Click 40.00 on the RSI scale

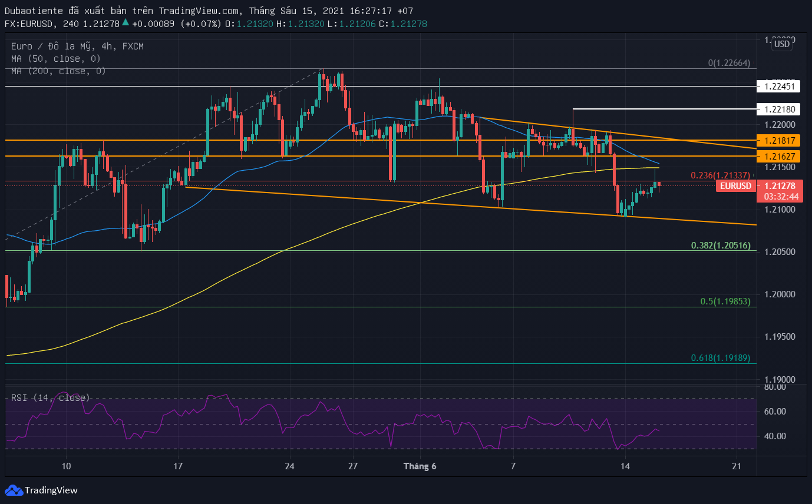[x=774, y=436]
